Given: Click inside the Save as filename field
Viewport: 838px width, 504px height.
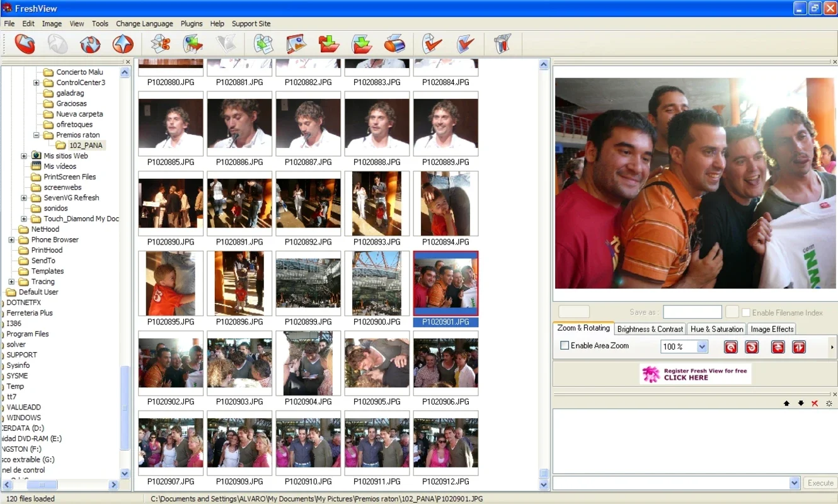Looking at the screenshot, I should pos(692,312).
